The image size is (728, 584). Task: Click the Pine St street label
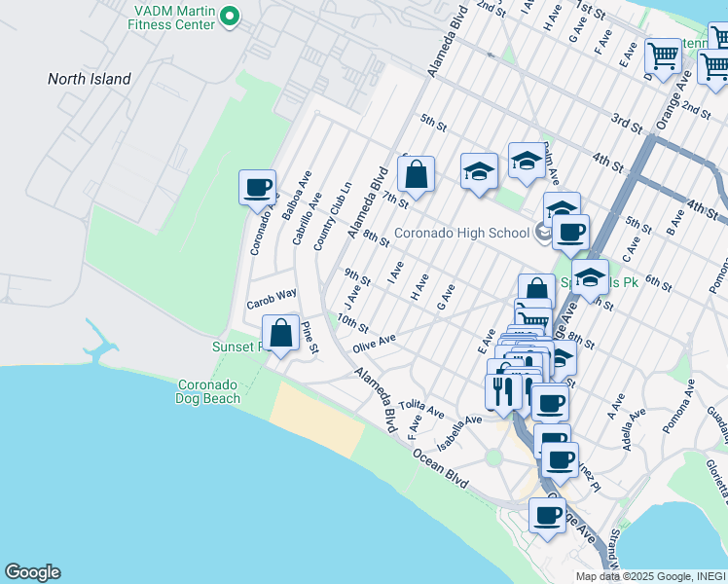coord(310,338)
